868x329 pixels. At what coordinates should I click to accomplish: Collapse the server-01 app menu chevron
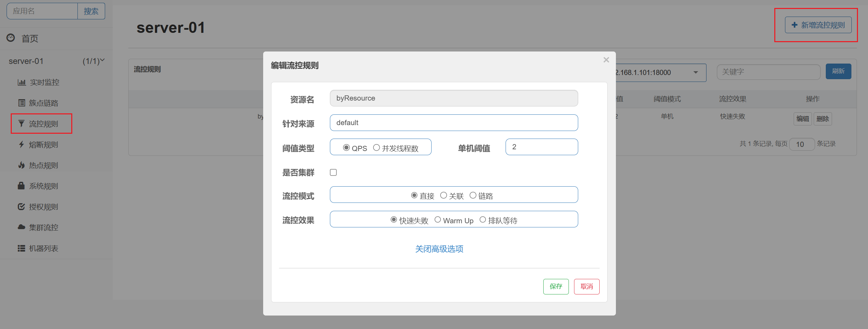[x=102, y=60]
